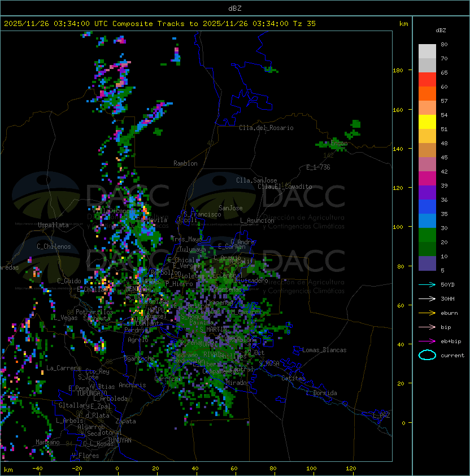470x476 pixels.
Task: Pick the bright yellow swatch in the dBZ scale
Action: (x=427, y=122)
